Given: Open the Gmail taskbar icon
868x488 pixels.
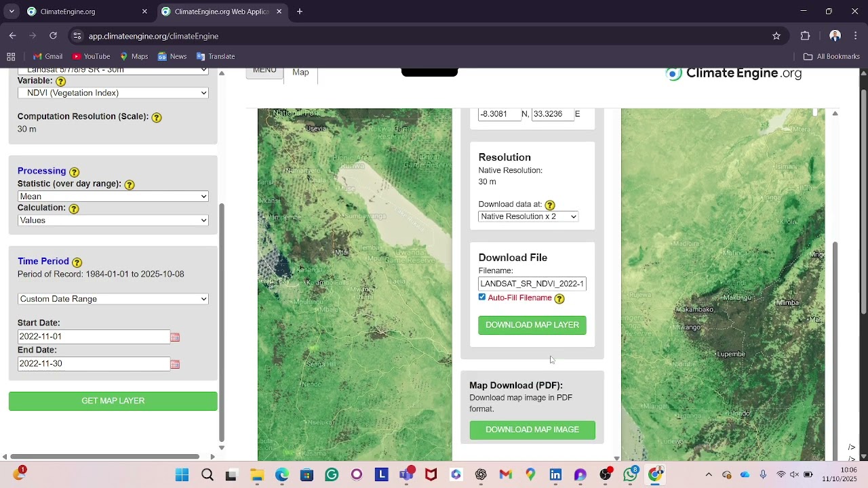Looking at the screenshot, I should 505,474.
